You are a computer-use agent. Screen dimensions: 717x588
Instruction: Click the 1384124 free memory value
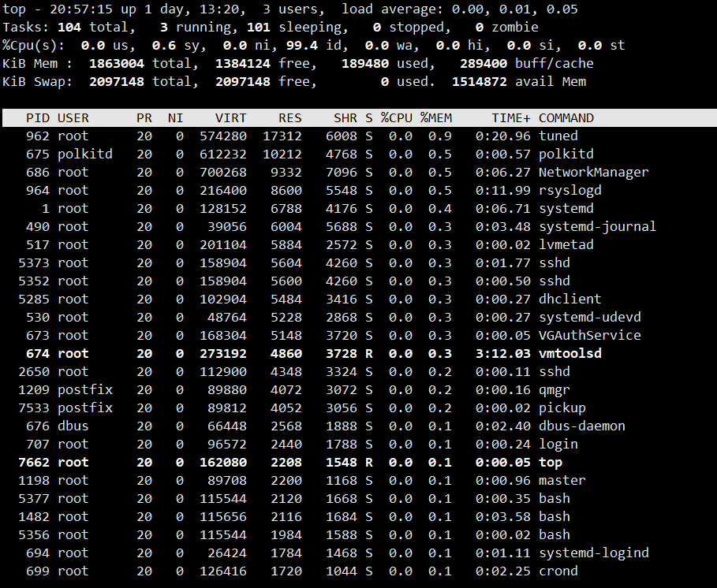click(x=243, y=64)
